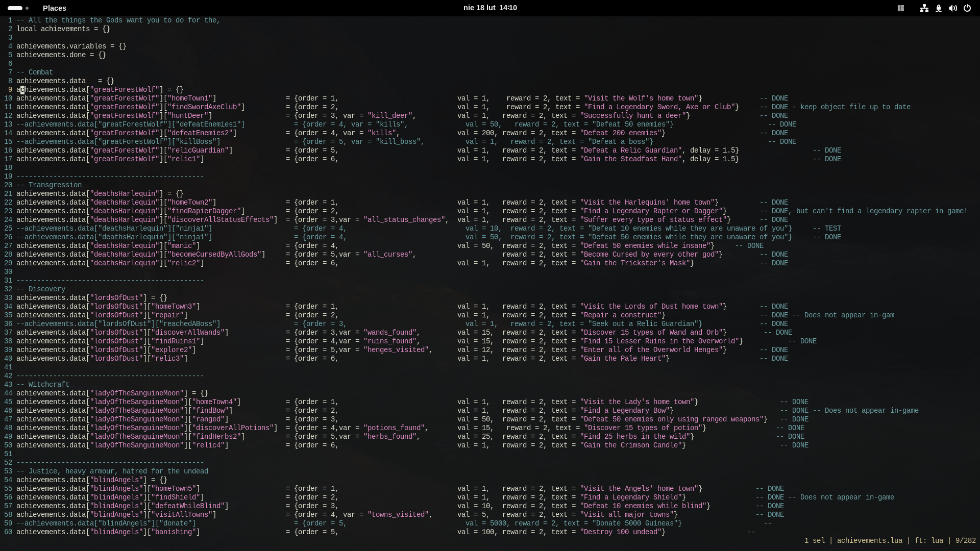Place cursor on "-- Combat" comment
The image size is (980, 551).
click(35, 72)
